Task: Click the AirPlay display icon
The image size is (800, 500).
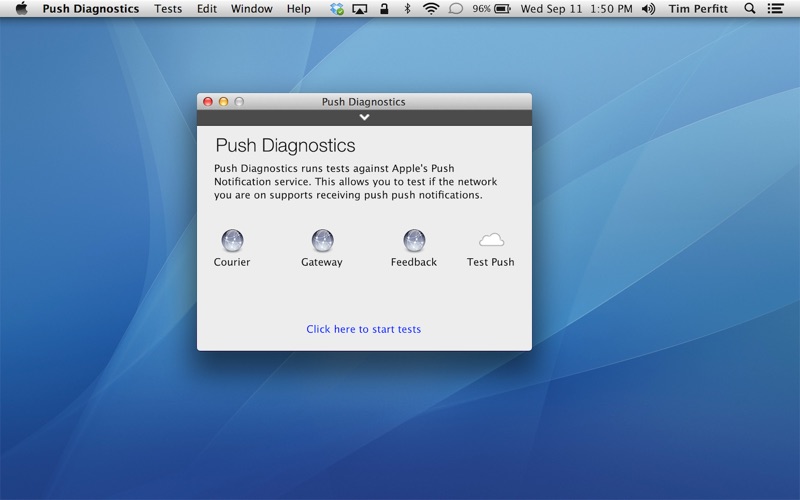Action: click(360, 9)
